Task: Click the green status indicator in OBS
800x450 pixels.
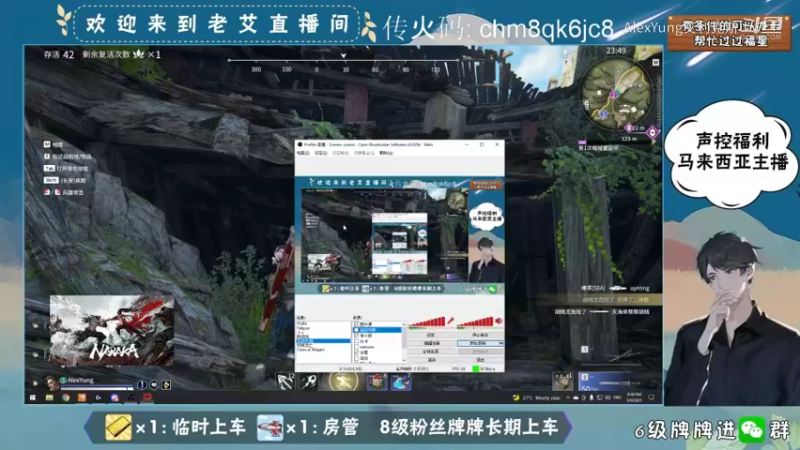Action: click(x=475, y=369)
